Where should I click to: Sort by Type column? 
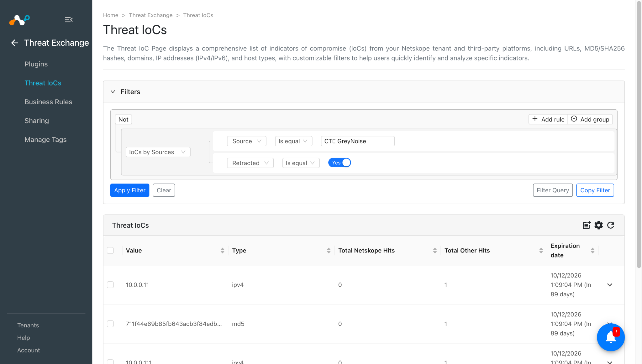329,251
